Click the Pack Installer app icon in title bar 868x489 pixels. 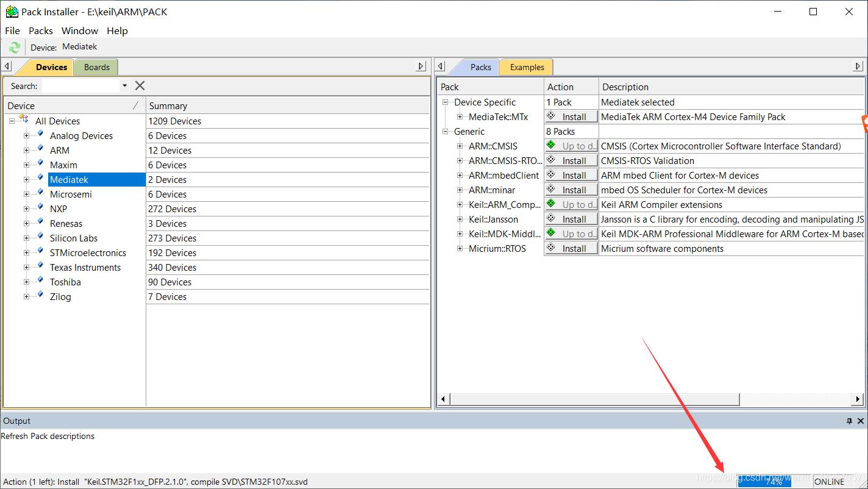pos(12,12)
